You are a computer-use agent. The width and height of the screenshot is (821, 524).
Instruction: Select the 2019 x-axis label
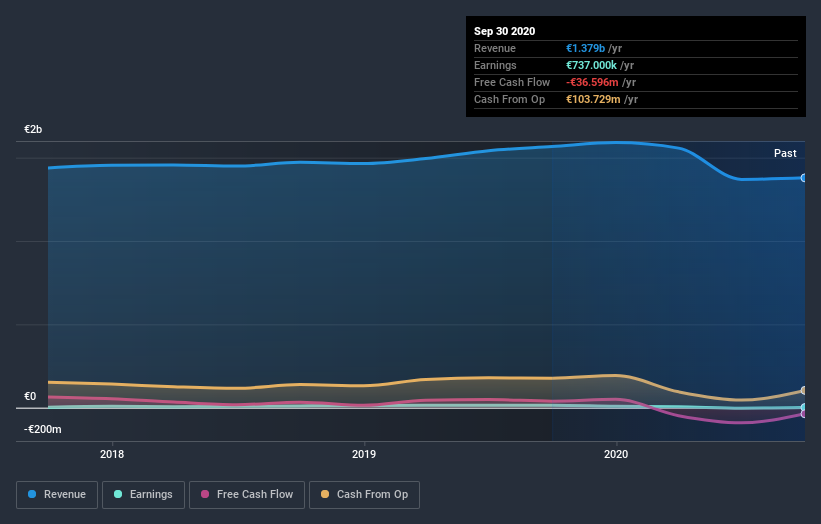[364, 454]
